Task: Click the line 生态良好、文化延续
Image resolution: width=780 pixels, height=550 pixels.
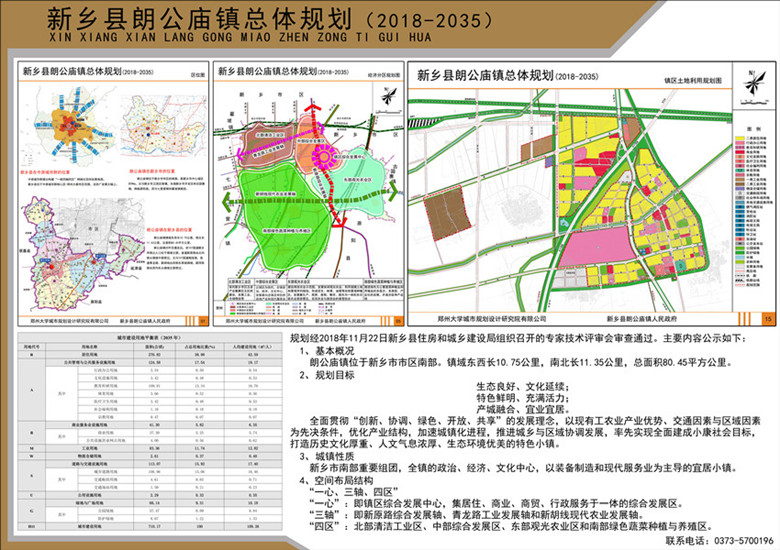Action: (x=523, y=386)
